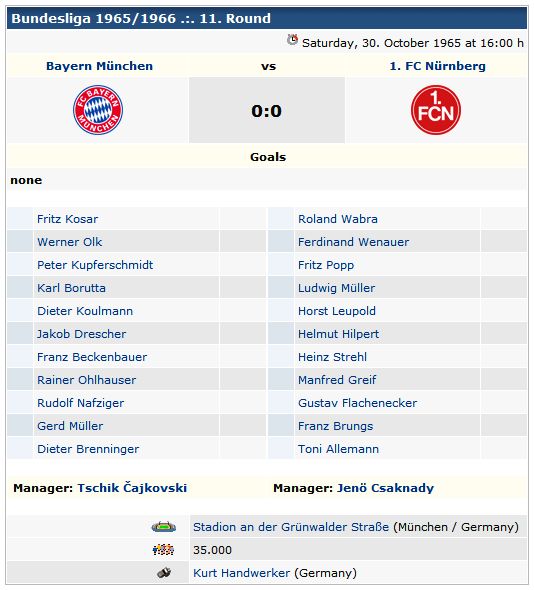Click the referee whistle icon

pos(164,573)
